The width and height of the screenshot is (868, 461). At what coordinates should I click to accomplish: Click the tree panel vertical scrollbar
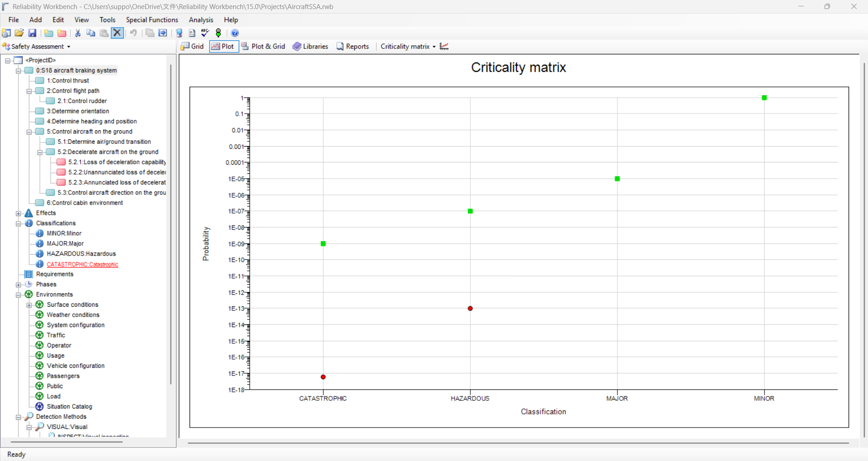171,224
